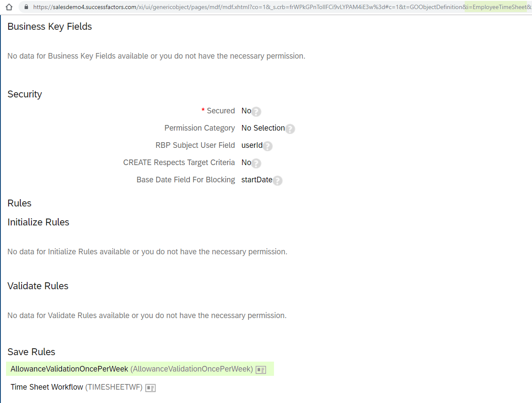Image resolution: width=532 pixels, height=403 pixels.
Task: Click the 'Permission Category' label
Action: click(200, 128)
